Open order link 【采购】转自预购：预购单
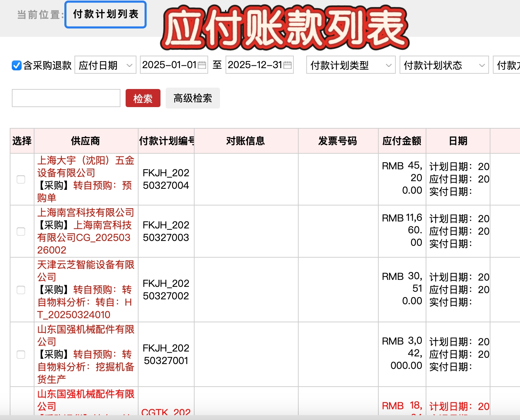Screen dimensions: 520x420 [85, 192]
